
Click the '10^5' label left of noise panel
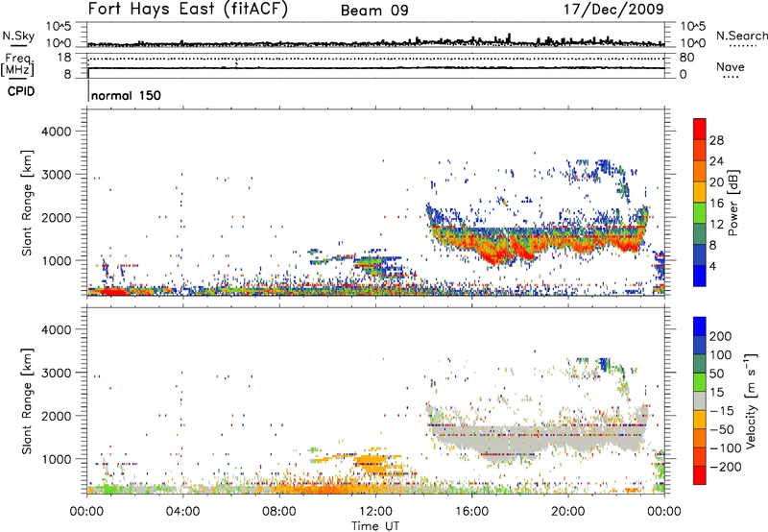coord(60,26)
